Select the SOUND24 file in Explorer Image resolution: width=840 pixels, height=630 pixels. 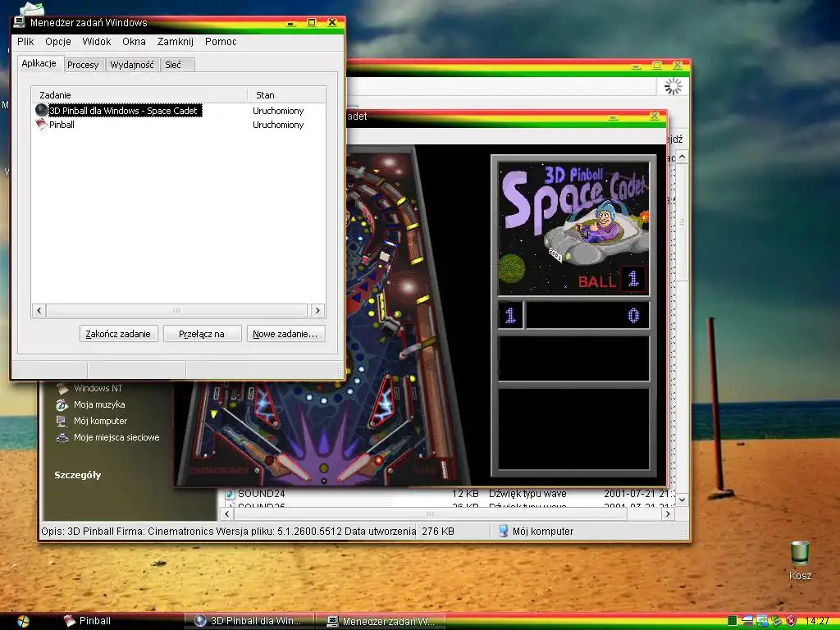pos(262,493)
